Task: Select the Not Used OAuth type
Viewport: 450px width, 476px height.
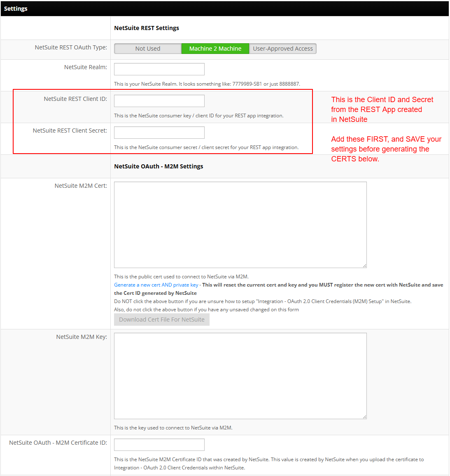Action: (148, 49)
